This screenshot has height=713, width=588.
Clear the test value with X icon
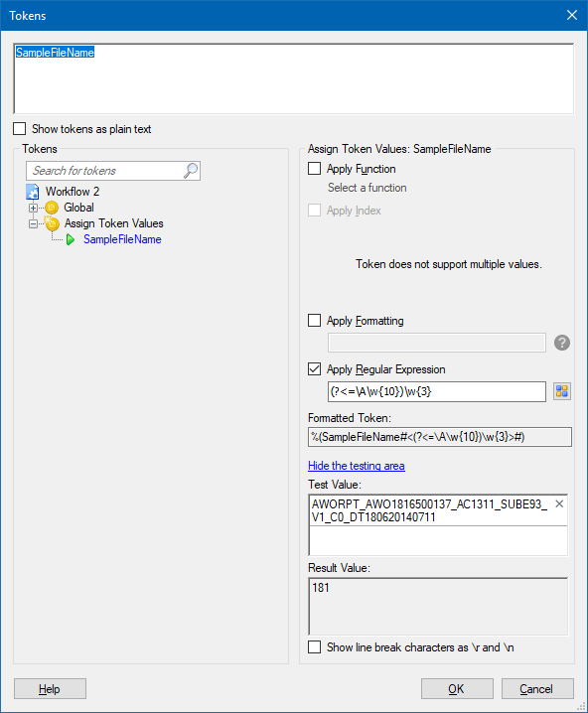point(559,503)
